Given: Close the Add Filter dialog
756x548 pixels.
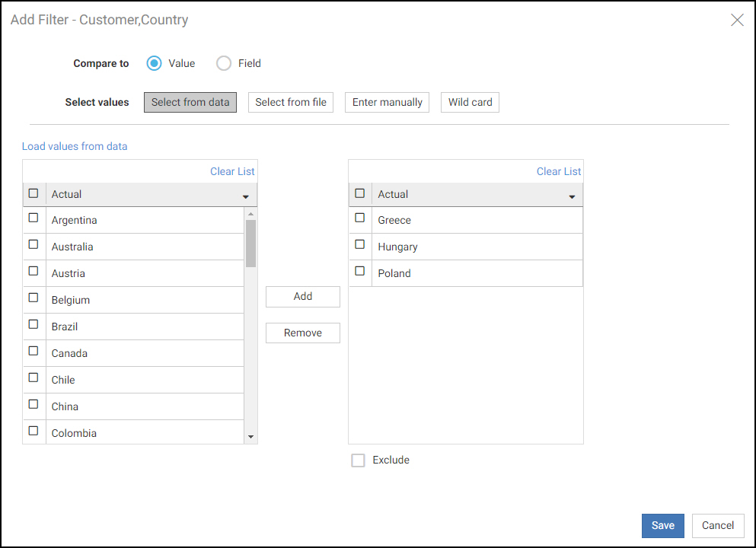Looking at the screenshot, I should [x=736, y=20].
